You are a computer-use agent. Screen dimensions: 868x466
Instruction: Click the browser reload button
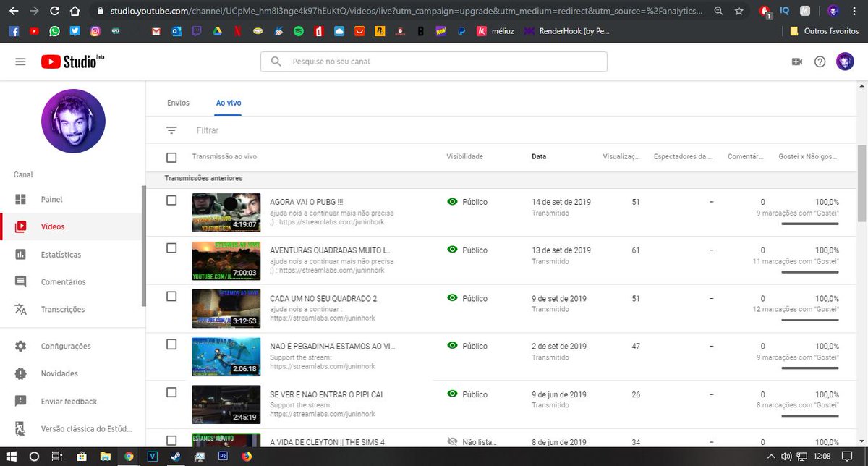click(55, 12)
